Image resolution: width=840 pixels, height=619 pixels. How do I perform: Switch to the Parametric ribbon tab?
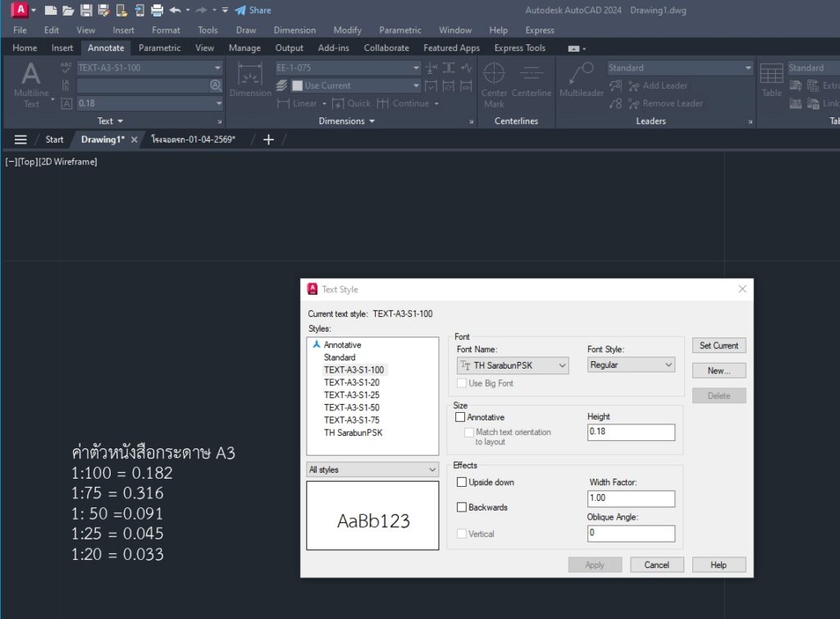(x=159, y=48)
